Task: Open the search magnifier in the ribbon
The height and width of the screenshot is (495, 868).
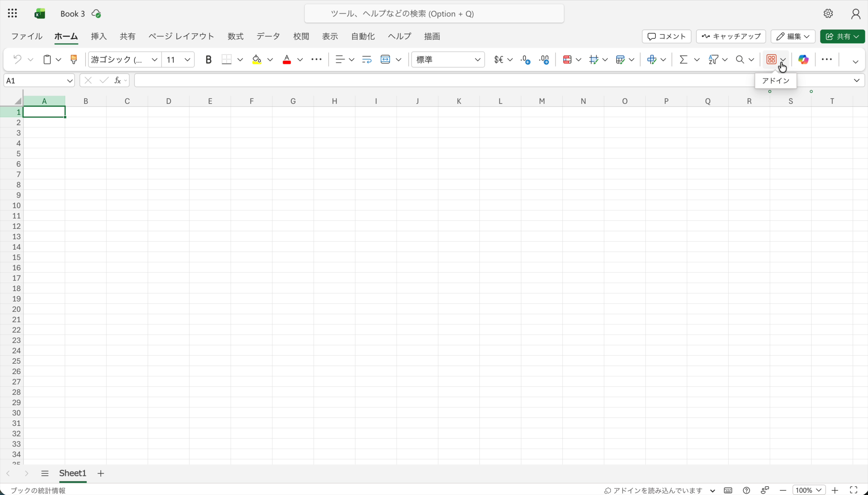Action: coord(739,59)
